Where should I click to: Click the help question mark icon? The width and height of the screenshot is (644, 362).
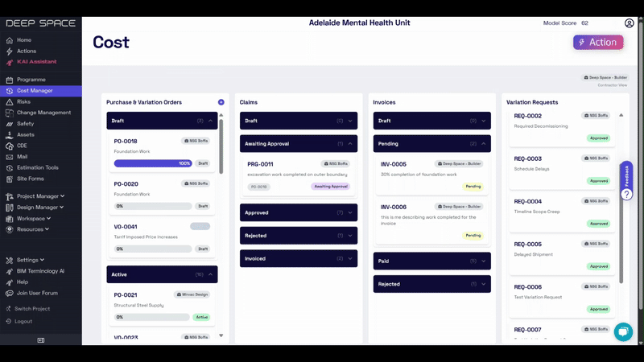[627, 194]
